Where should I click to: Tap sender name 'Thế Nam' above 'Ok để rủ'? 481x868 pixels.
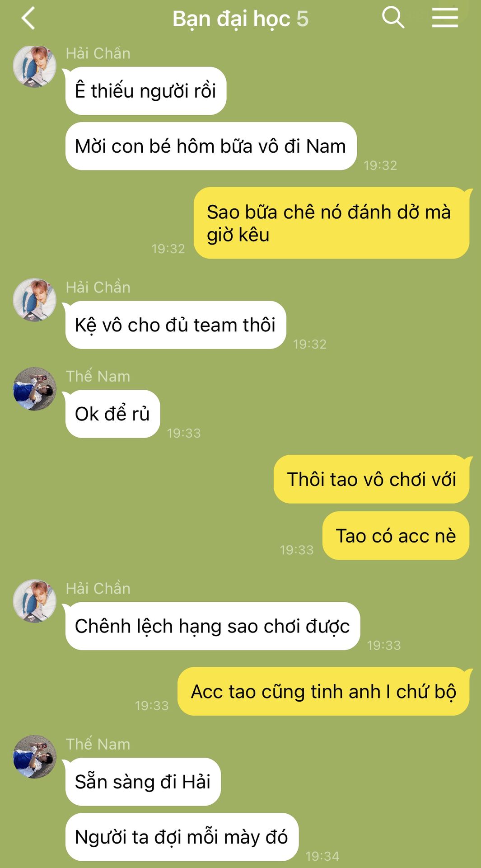coord(98,376)
